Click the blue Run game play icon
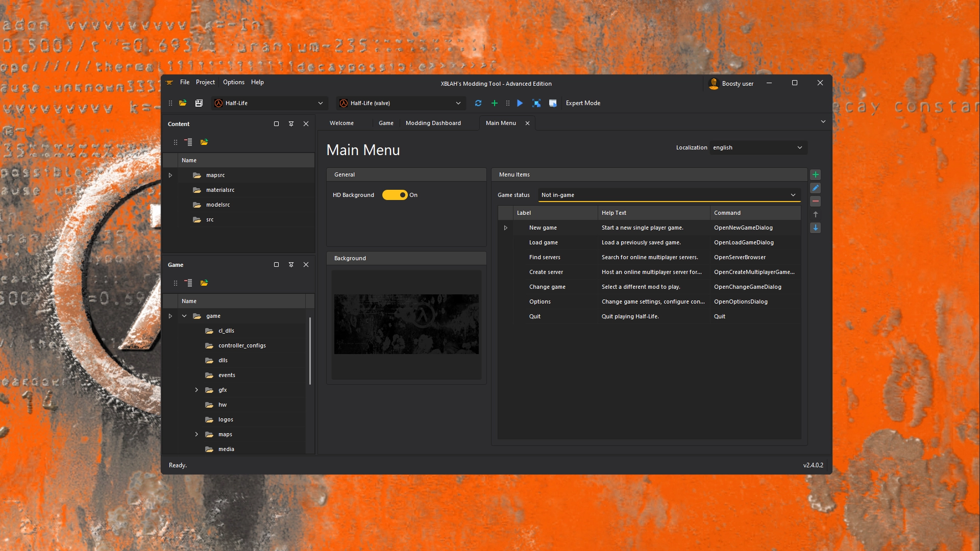This screenshot has width=980, height=551. point(520,103)
